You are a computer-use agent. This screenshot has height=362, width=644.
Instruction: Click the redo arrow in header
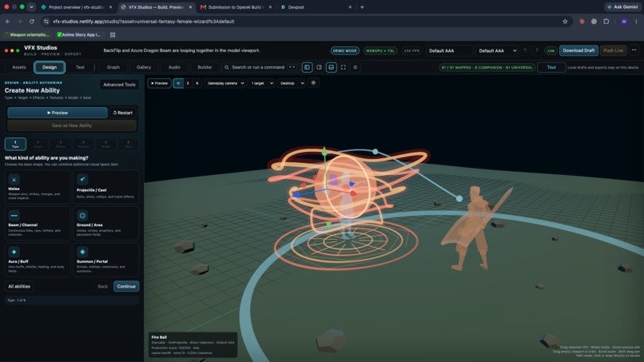(x=537, y=50)
